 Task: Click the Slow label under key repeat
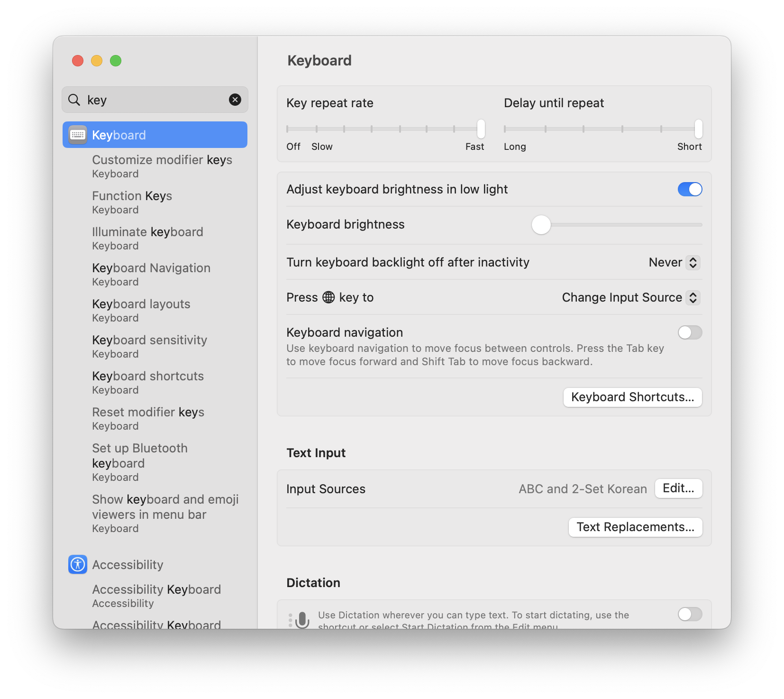point(322,147)
